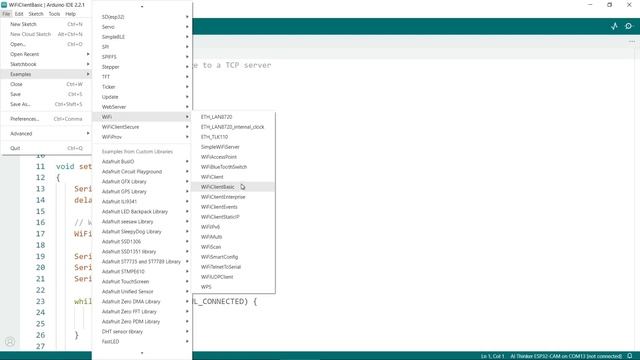Screen dimensions: 640x360
Task: Open the Tools menu
Action: (x=54, y=14)
